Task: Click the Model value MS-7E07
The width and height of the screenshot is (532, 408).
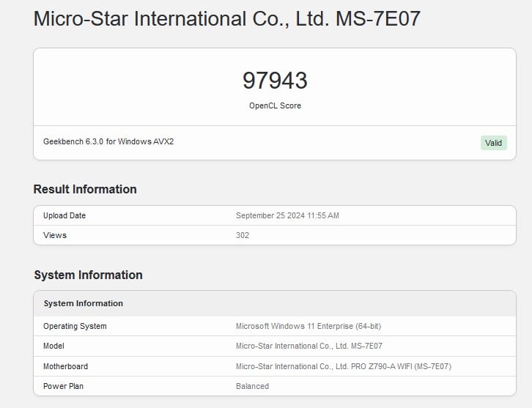Action: point(309,346)
